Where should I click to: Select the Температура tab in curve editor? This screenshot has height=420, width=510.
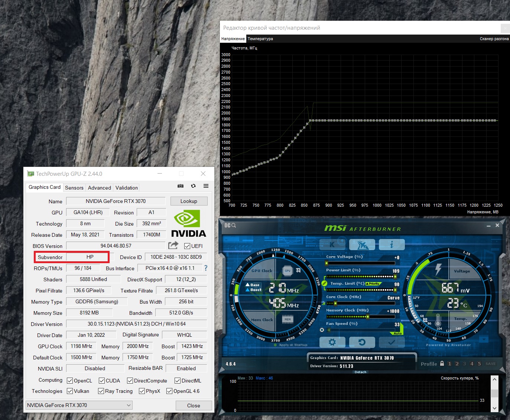click(260, 39)
